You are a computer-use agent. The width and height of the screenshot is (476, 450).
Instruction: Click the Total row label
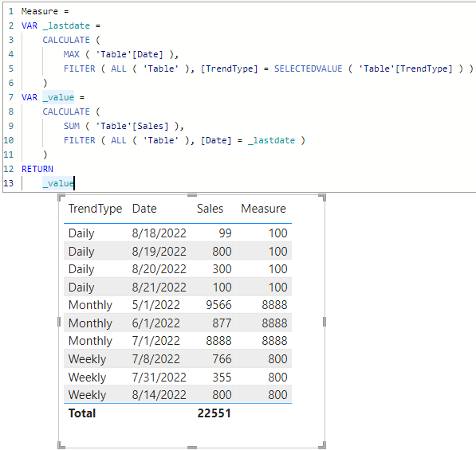click(82, 413)
